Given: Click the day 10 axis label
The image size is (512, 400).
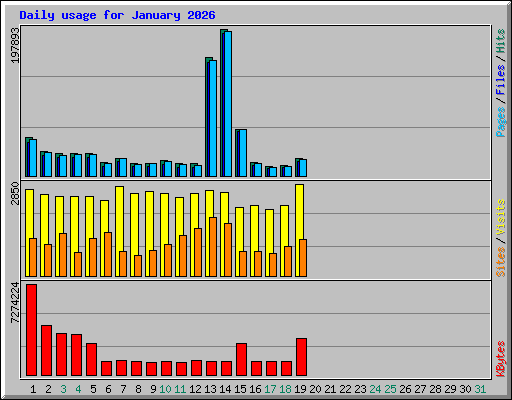Looking at the screenshot, I should pos(165,389).
